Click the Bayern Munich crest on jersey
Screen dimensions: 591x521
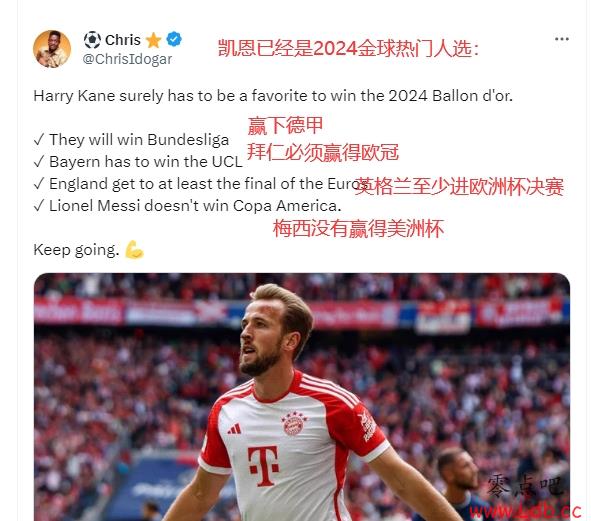pyautogui.click(x=294, y=423)
